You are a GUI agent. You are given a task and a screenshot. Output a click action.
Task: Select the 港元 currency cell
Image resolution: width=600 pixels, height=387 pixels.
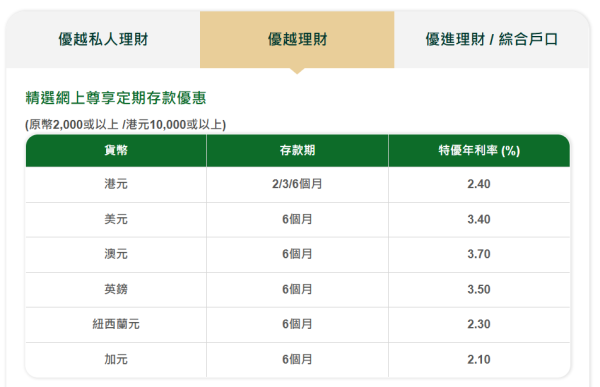[116, 184]
